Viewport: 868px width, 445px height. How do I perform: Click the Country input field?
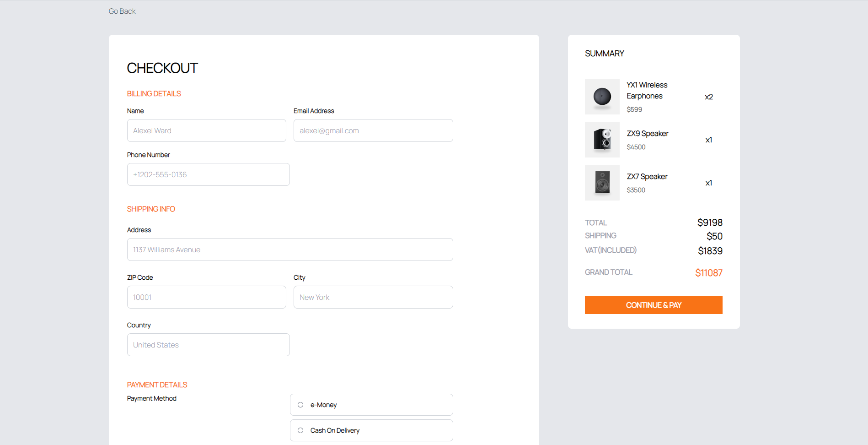click(208, 345)
